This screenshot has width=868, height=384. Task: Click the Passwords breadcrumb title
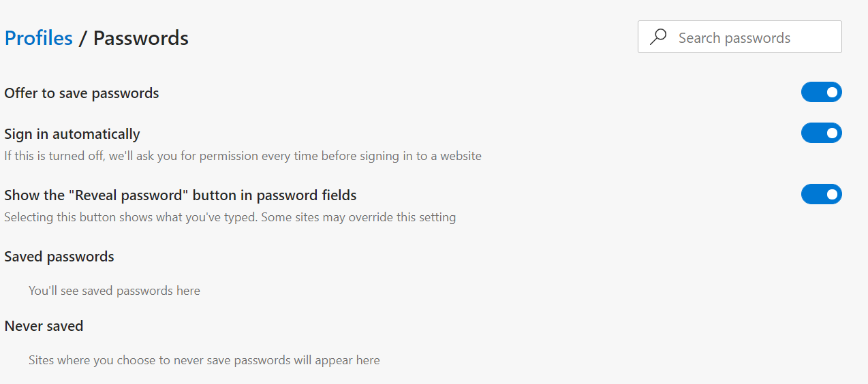point(140,38)
